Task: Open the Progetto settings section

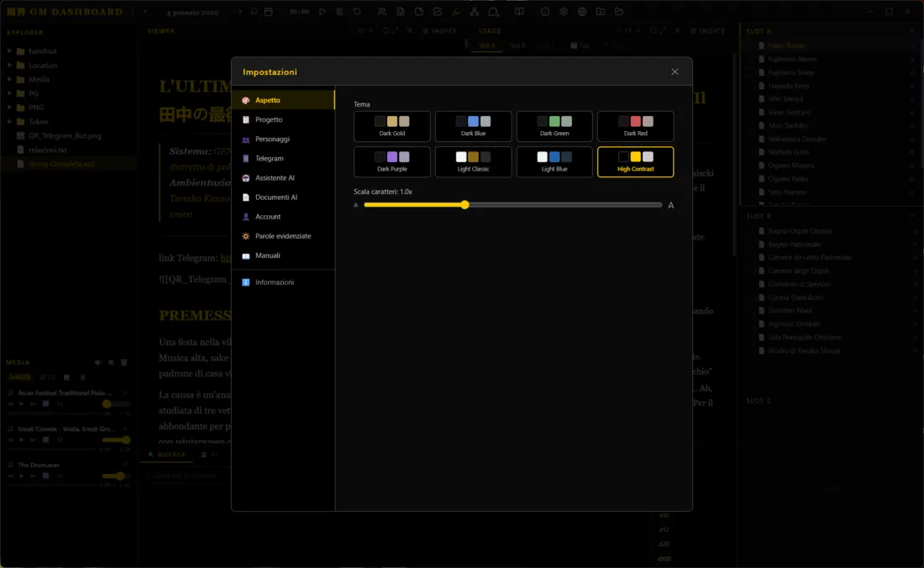Action: pyautogui.click(x=269, y=120)
